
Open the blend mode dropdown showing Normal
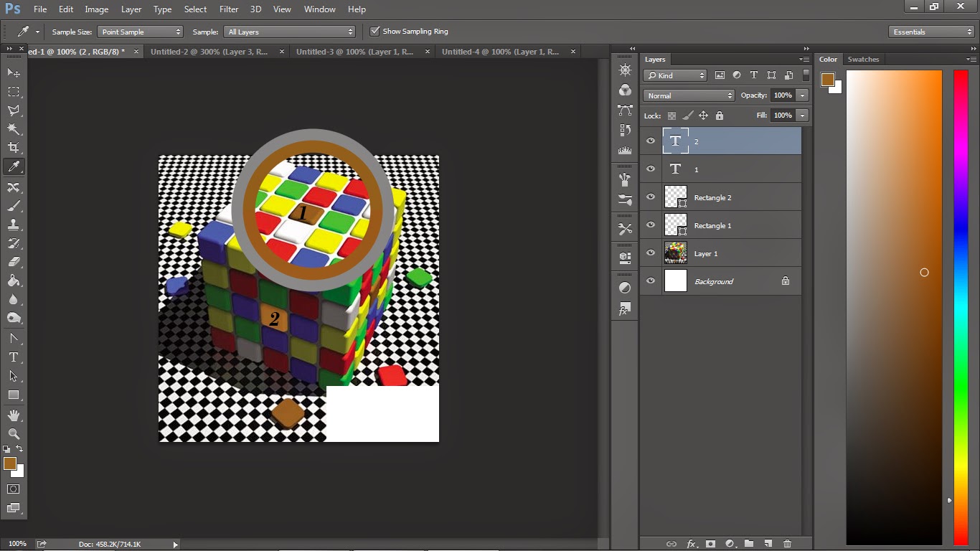(x=688, y=95)
